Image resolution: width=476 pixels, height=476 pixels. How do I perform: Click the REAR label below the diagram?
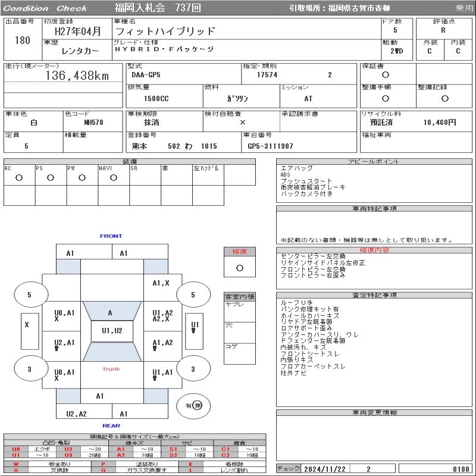coord(111,425)
